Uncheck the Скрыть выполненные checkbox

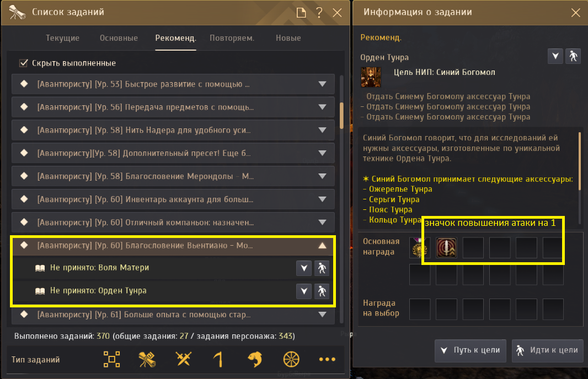tap(24, 63)
